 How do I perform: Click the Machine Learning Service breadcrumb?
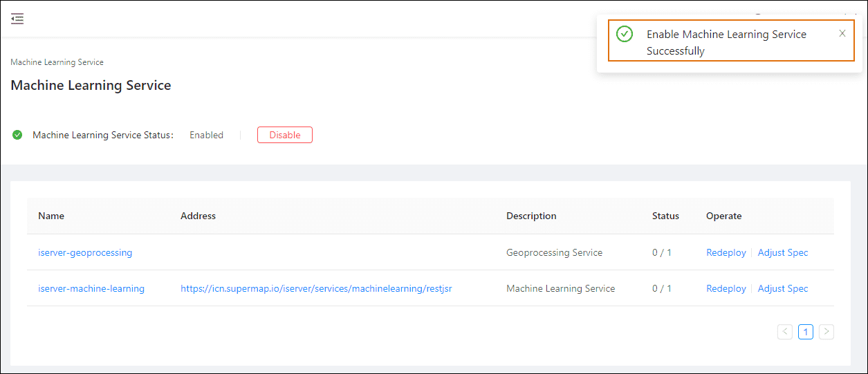click(x=57, y=62)
